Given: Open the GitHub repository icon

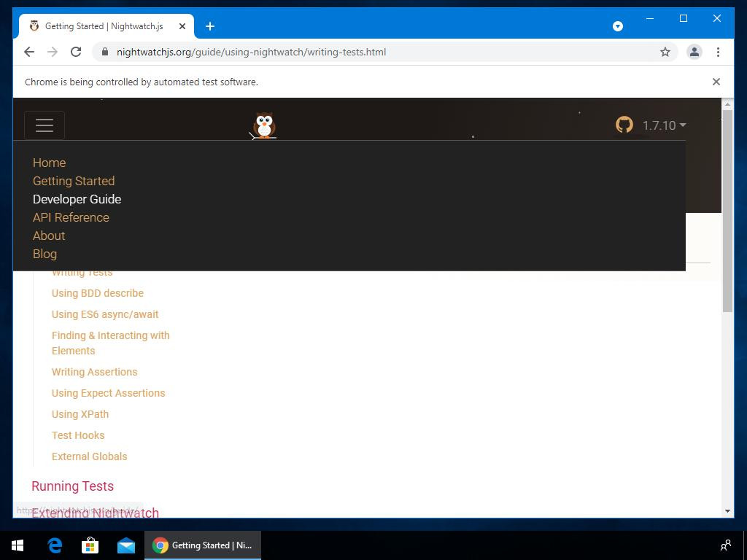Looking at the screenshot, I should coord(624,125).
